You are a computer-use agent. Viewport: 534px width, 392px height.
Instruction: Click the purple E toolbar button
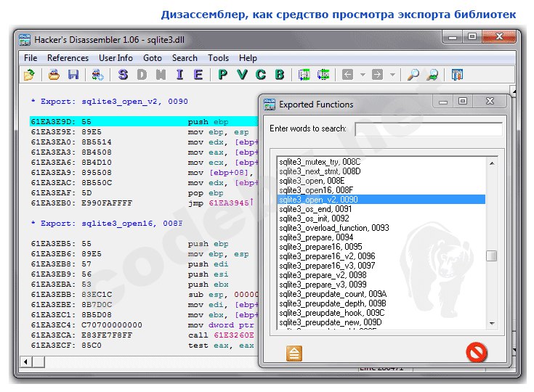198,75
